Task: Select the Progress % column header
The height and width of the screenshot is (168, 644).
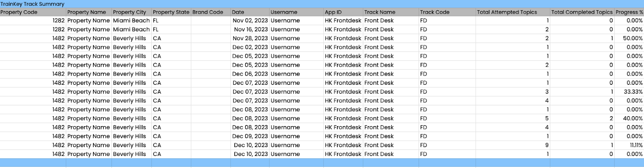Action: pos(629,12)
